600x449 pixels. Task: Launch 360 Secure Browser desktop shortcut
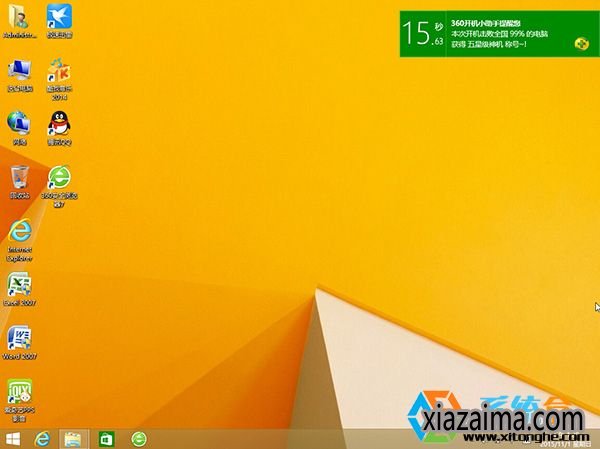click(59, 186)
